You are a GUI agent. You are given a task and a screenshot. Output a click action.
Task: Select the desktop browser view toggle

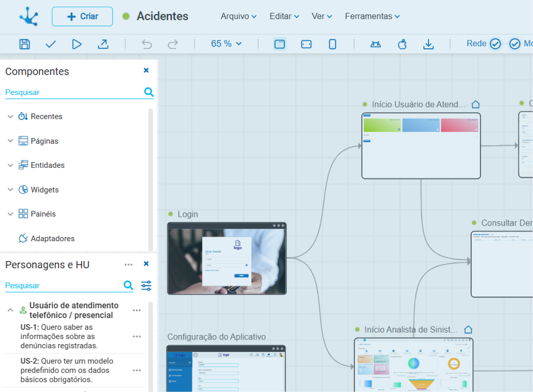pyautogui.click(x=280, y=44)
